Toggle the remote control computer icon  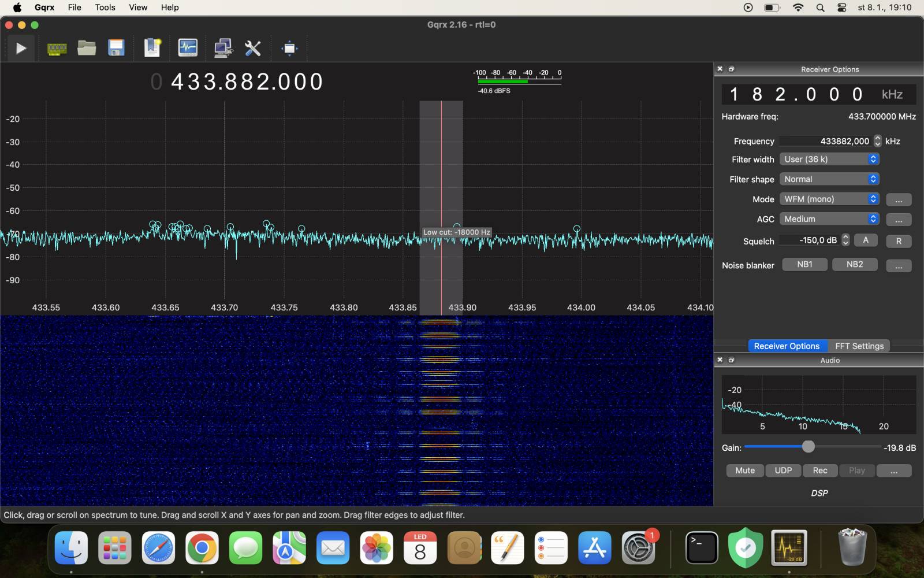pyautogui.click(x=223, y=48)
